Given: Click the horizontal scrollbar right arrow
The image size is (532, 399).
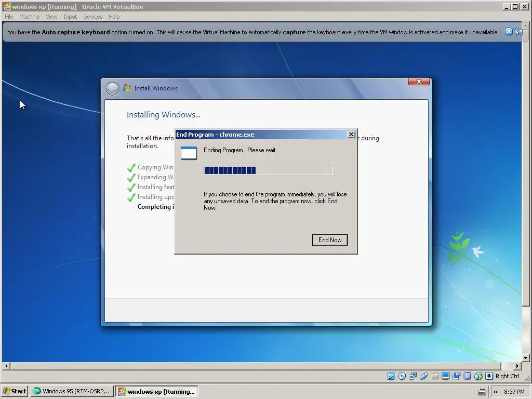Looking at the screenshot, I should coord(517,366).
